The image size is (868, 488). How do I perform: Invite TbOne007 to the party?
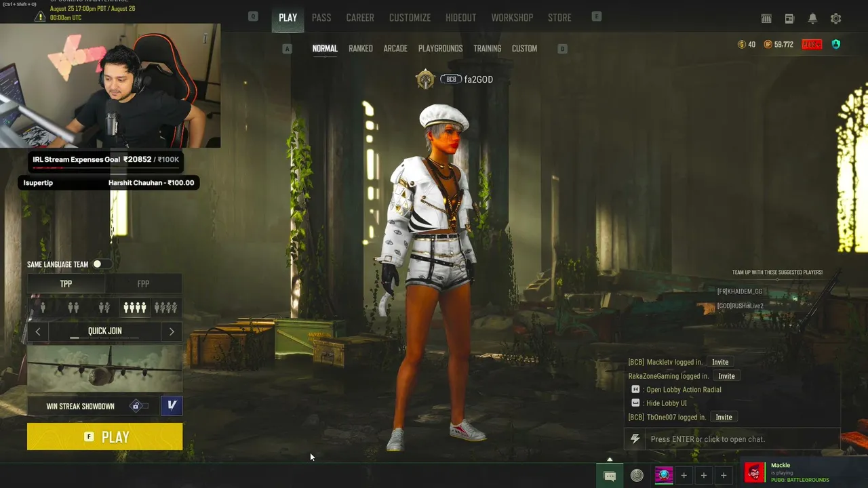tap(724, 418)
